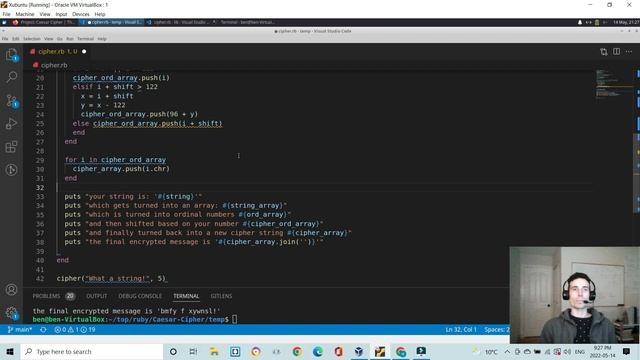Open the GitLens view in activity bar
Viewport: 640px width, 360px height.
coord(11,170)
